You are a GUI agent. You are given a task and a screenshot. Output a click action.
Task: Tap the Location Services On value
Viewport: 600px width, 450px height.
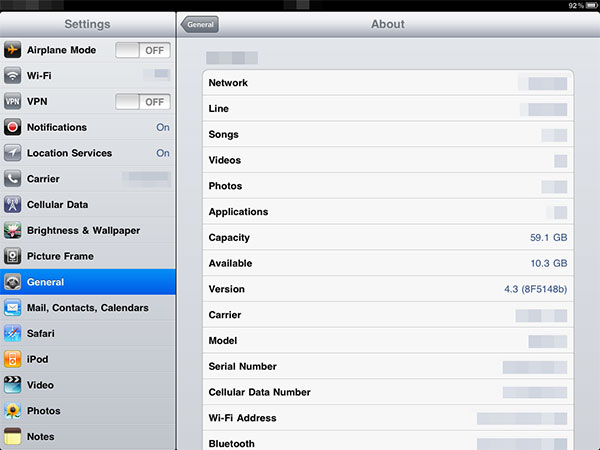163,153
